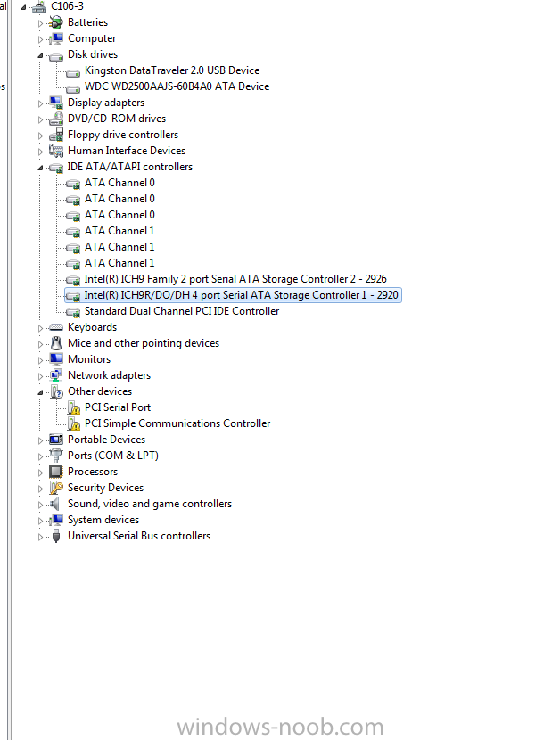Select the System devices label
560x740 pixels.
click(x=103, y=520)
